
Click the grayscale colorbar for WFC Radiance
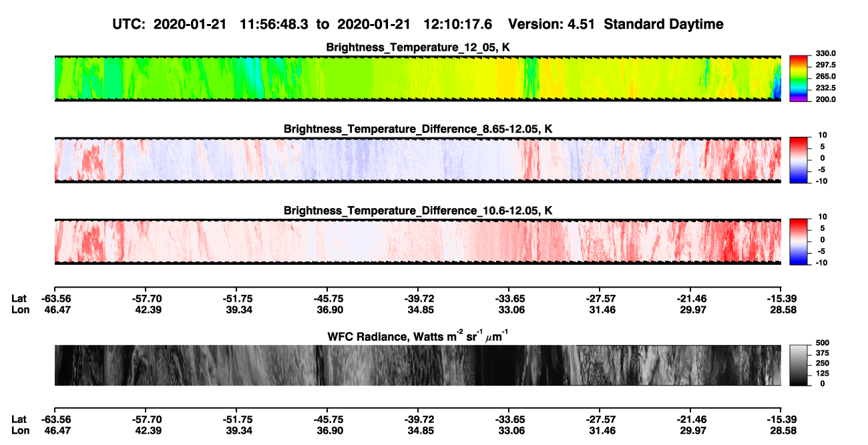click(799, 366)
